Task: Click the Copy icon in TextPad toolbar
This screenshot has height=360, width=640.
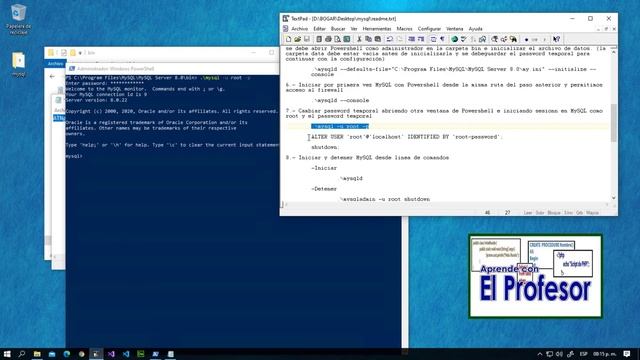Action: coord(368,39)
